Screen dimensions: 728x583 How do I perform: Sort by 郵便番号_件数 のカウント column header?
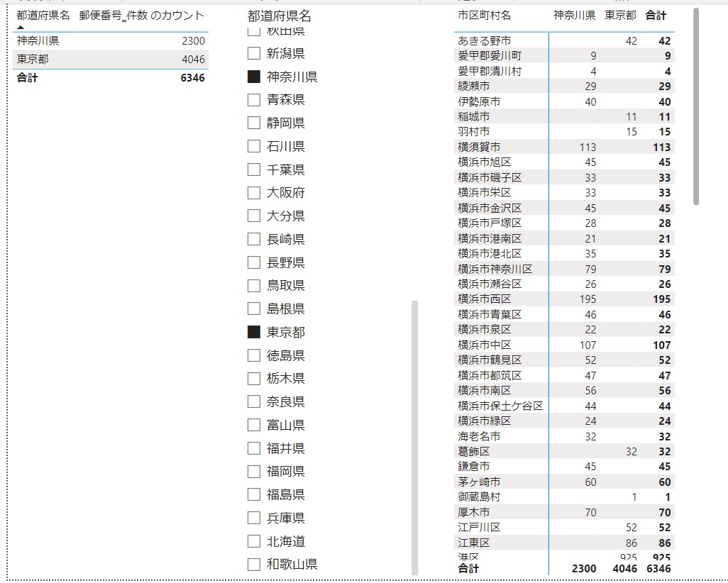tap(141, 16)
